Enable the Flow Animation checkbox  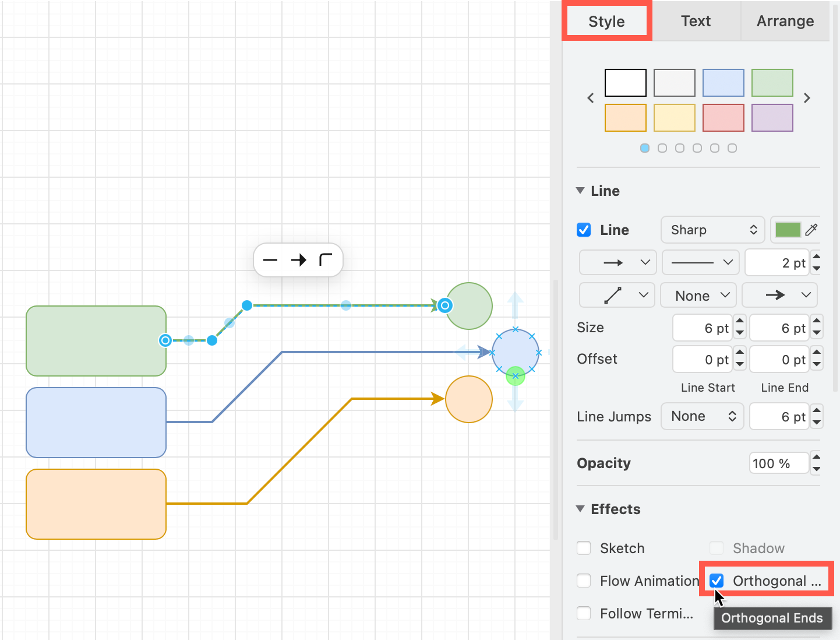pyautogui.click(x=584, y=581)
